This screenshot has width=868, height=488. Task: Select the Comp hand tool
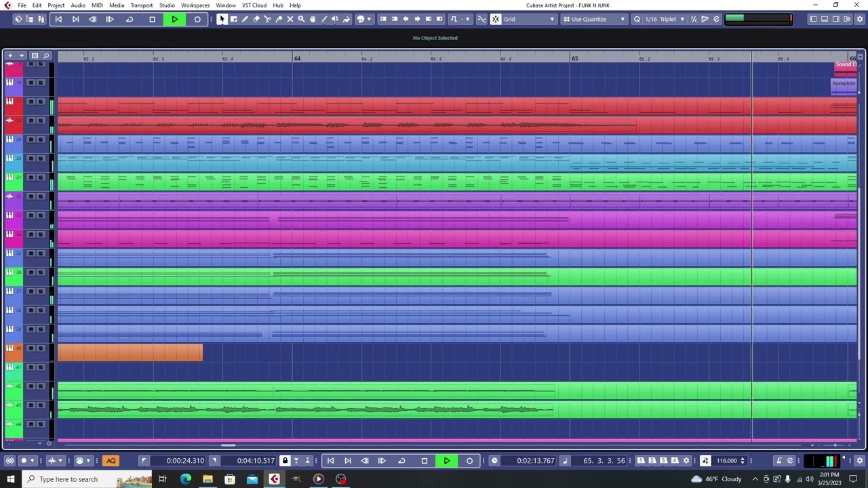pos(313,19)
